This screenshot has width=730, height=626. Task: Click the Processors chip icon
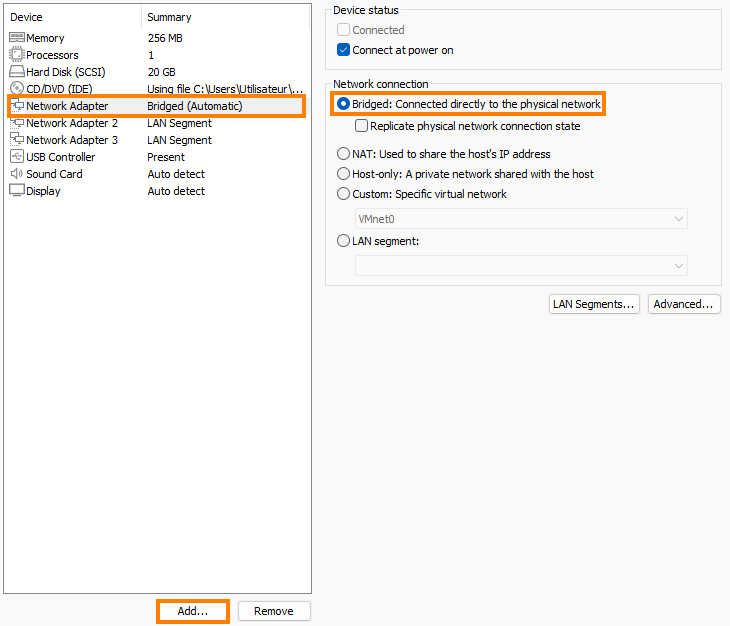(x=17, y=55)
